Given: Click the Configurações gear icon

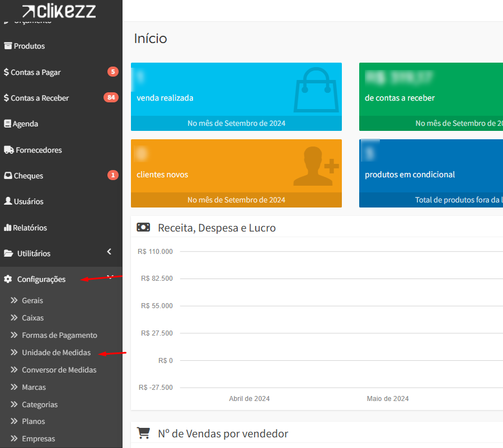Looking at the screenshot, I should (x=8, y=279).
